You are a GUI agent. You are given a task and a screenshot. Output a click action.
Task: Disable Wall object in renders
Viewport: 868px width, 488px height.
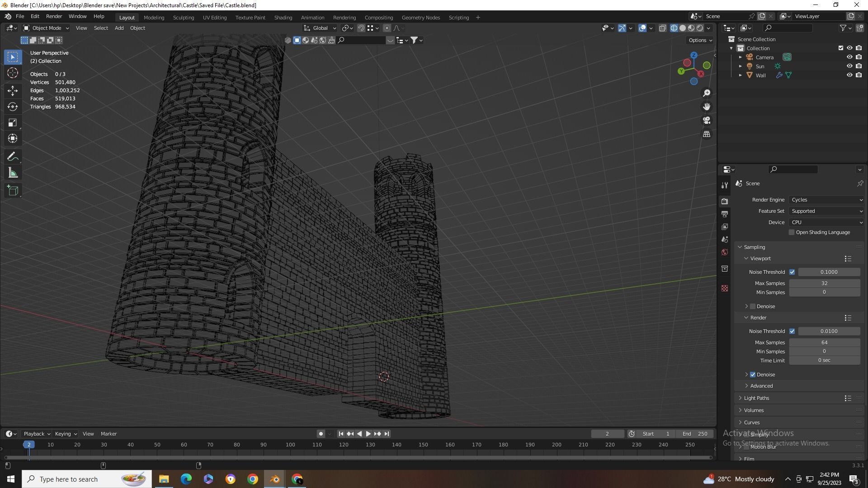[x=859, y=75]
